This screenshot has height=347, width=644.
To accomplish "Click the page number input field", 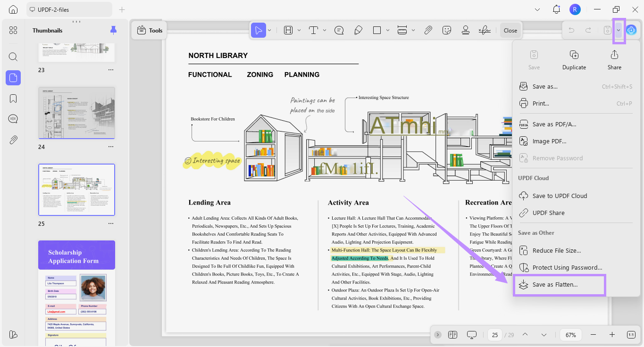I will click(x=495, y=335).
